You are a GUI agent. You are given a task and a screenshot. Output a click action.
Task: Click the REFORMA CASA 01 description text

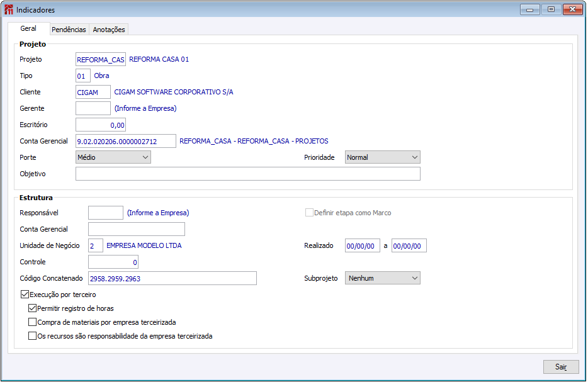click(x=159, y=59)
